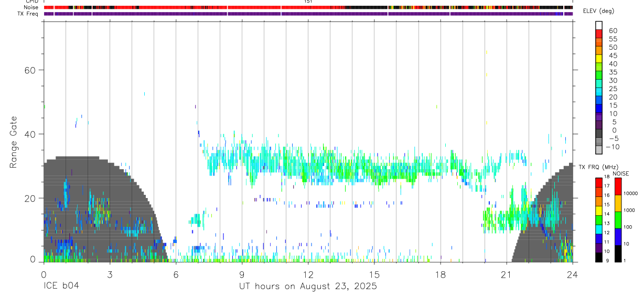
Task: Click the 'TX Freq' row label above the plot
Action: (x=28, y=14)
